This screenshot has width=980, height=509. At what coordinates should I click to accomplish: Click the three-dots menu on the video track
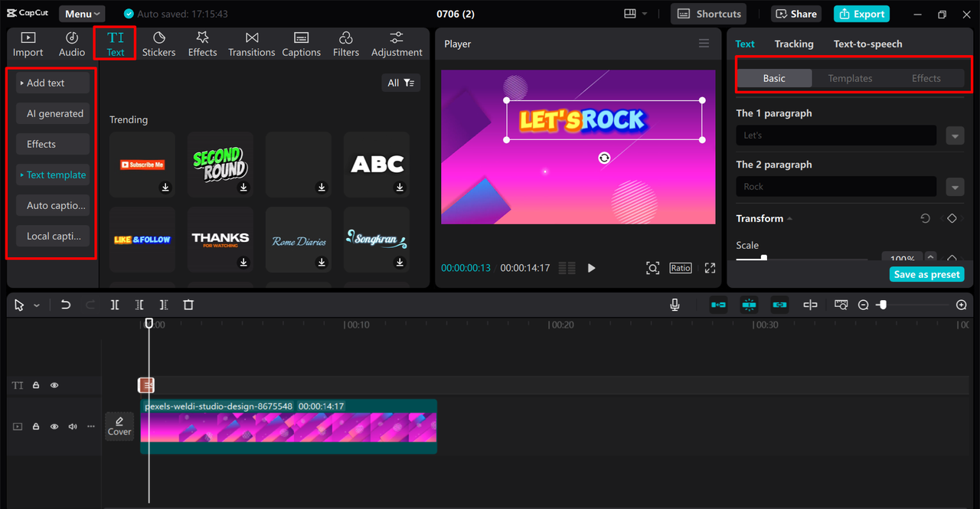pos(91,426)
